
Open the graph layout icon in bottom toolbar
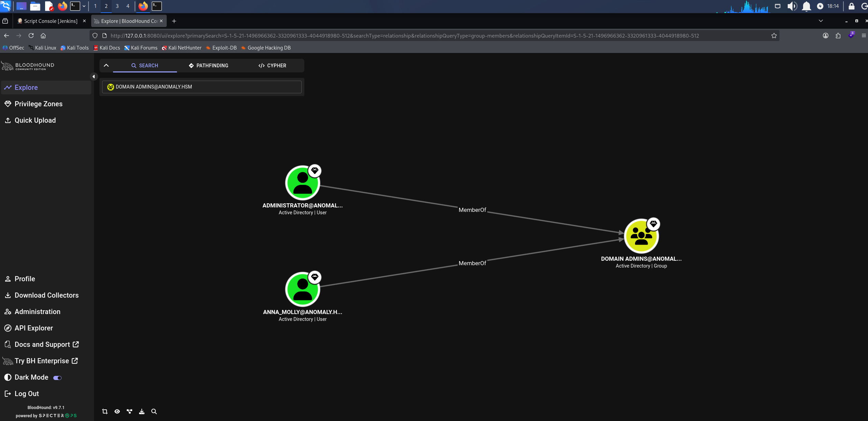[x=129, y=411]
